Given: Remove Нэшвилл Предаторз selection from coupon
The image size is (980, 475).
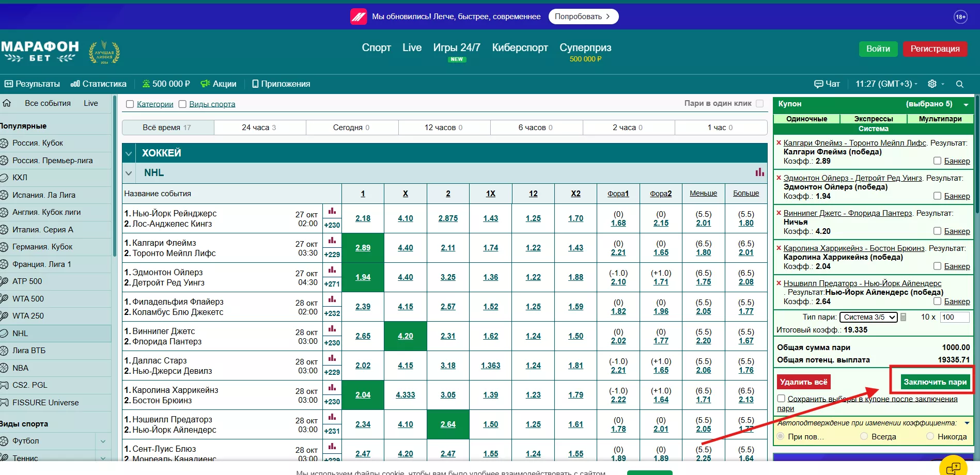Looking at the screenshot, I should pos(779,283).
